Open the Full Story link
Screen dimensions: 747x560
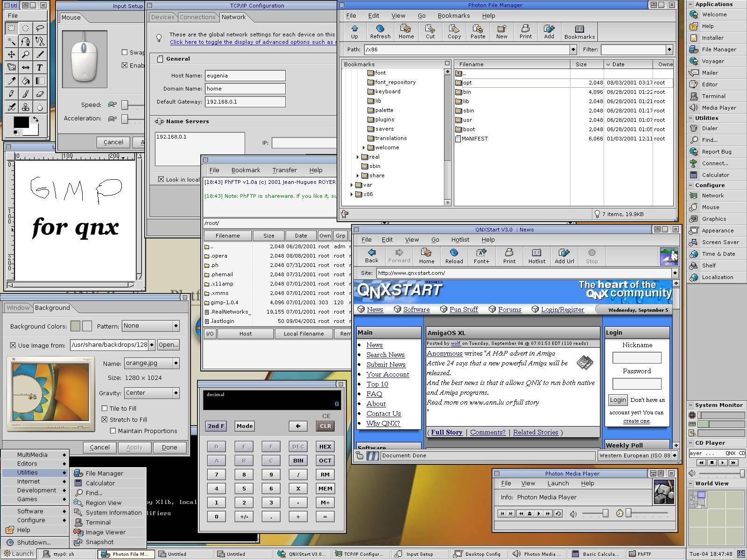[446, 432]
